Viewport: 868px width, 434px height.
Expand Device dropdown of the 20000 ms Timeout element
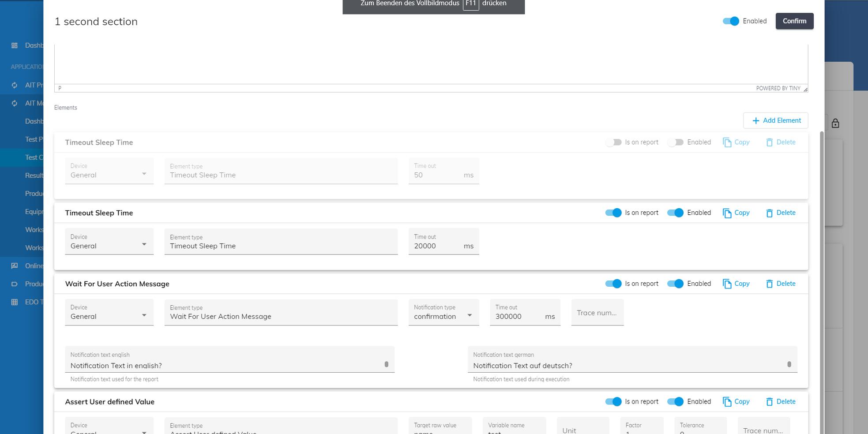click(x=109, y=245)
